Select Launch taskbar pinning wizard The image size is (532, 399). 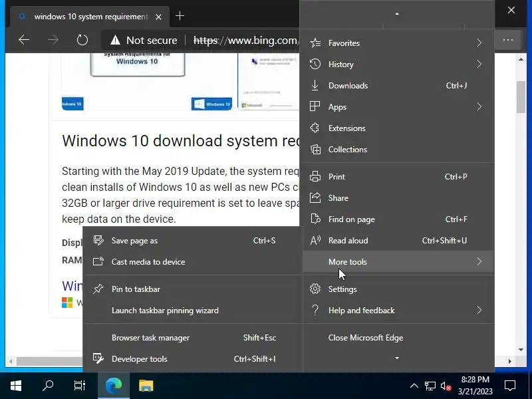[x=193, y=310]
